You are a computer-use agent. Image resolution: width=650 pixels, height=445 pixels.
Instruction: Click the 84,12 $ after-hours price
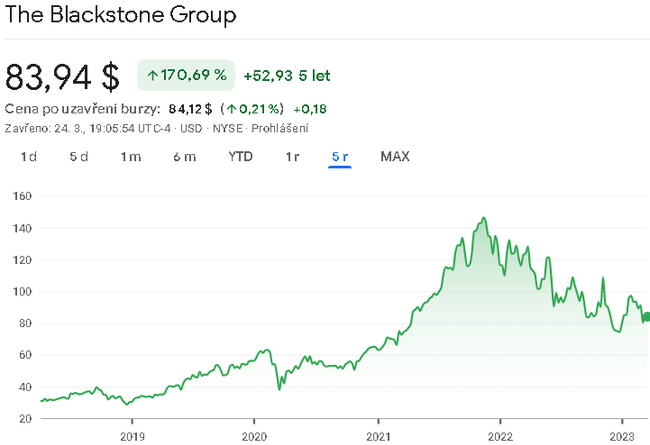pyautogui.click(x=190, y=108)
